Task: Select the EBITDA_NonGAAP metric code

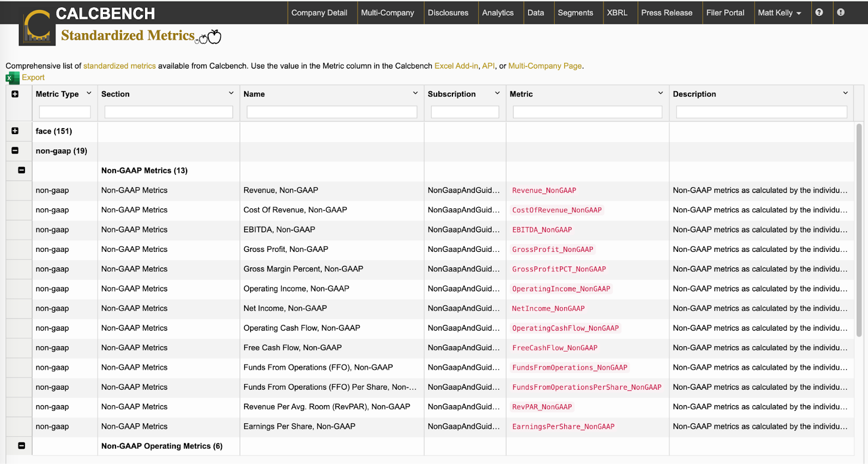Action: pyautogui.click(x=542, y=230)
